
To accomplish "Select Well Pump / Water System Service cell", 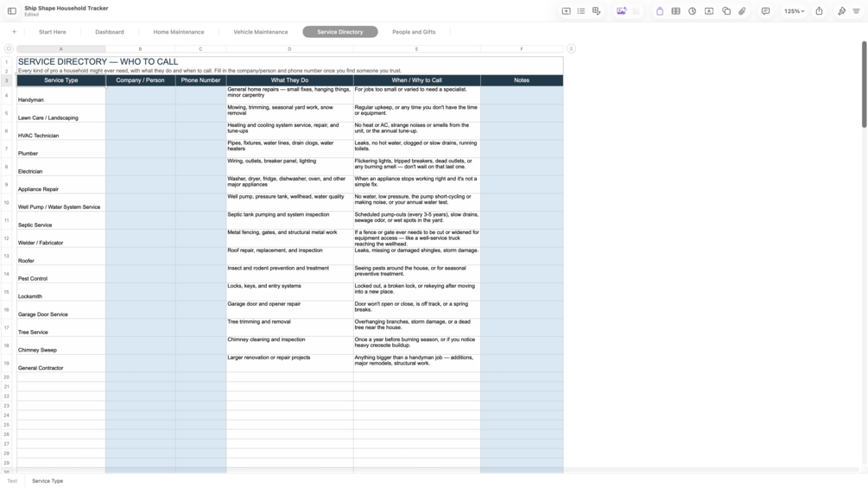I will point(61,202).
